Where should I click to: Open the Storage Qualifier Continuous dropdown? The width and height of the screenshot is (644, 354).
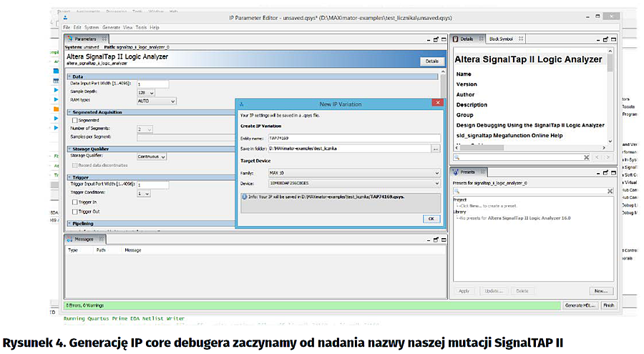(x=153, y=156)
